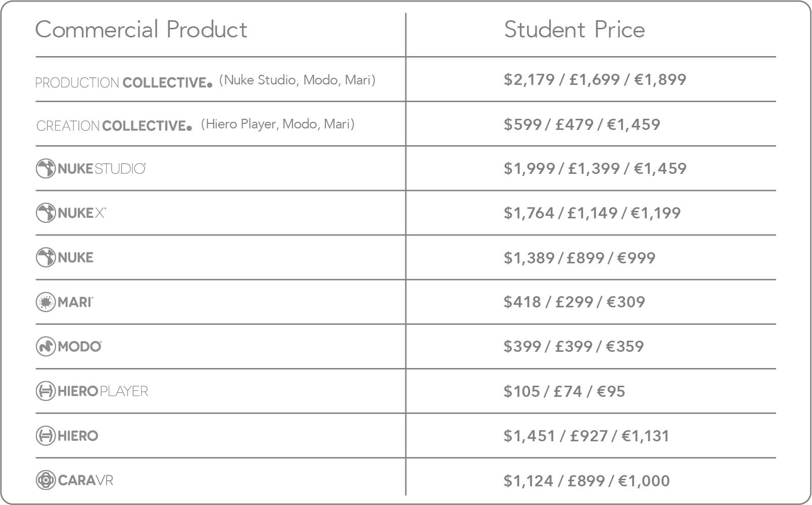Click the Nuke product logo icon

click(x=45, y=257)
